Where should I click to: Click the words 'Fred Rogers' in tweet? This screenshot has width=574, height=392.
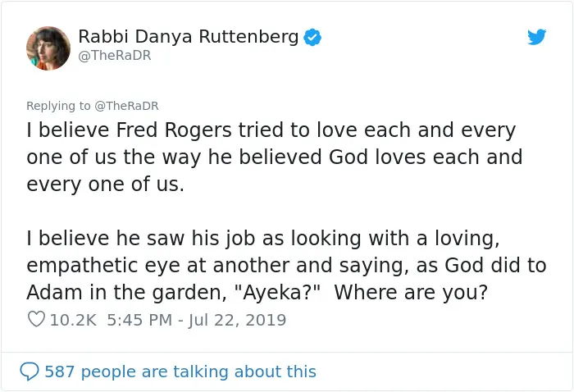coord(174,130)
